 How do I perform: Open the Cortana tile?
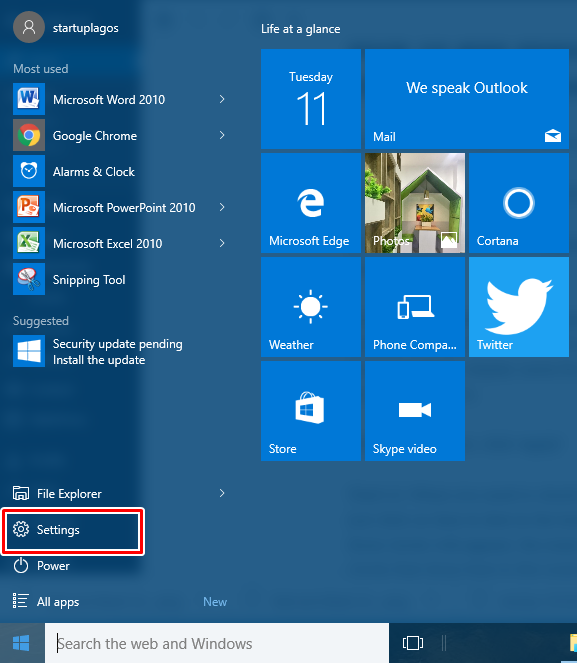pyautogui.click(x=519, y=203)
